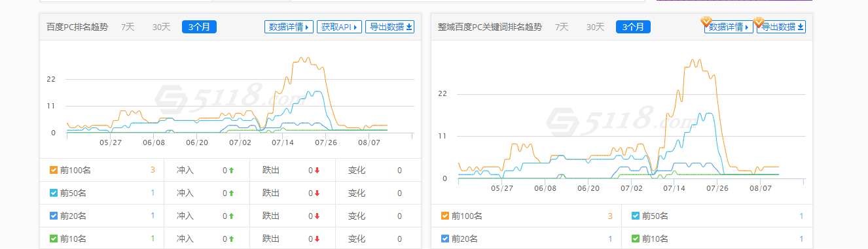
Task: Click the 百度PC排名趋势 panel title
Action: 77,27
